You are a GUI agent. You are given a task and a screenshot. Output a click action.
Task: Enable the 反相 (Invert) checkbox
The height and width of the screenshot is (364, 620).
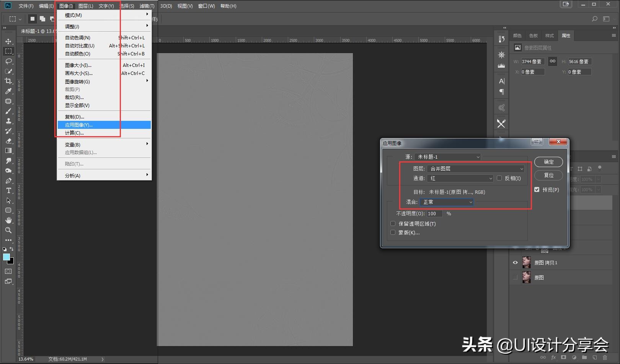pyautogui.click(x=499, y=178)
